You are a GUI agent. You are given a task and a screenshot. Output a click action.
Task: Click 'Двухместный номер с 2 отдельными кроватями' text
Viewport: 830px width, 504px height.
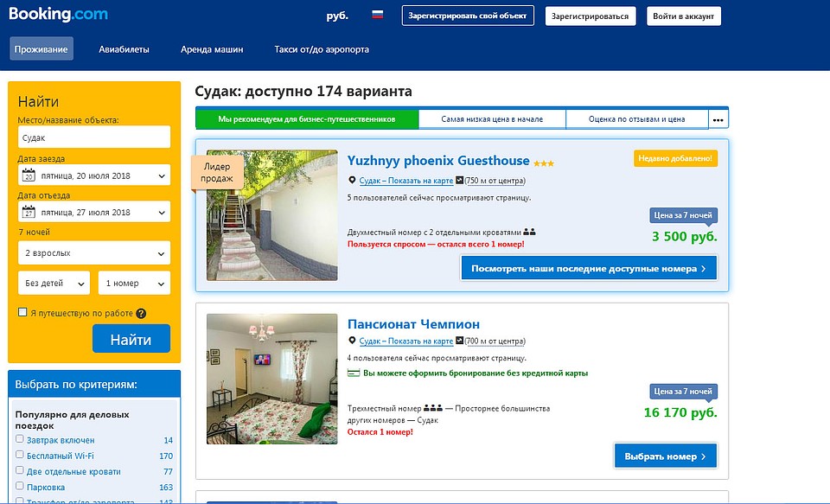click(x=435, y=233)
